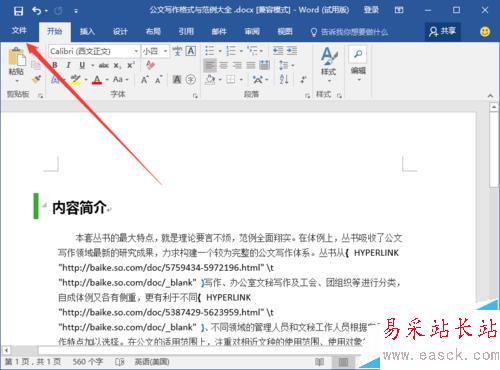This screenshot has height=370, width=500.
Task: Open the font color dropdown arrow
Action: point(107,80)
